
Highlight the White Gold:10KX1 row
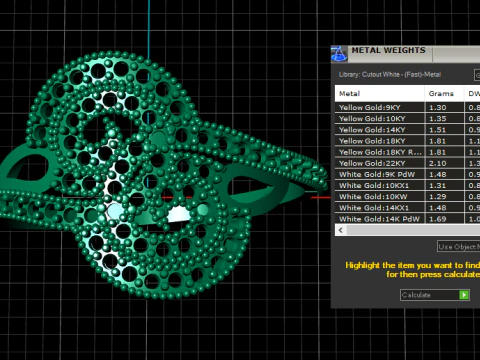(x=407, y=185)
